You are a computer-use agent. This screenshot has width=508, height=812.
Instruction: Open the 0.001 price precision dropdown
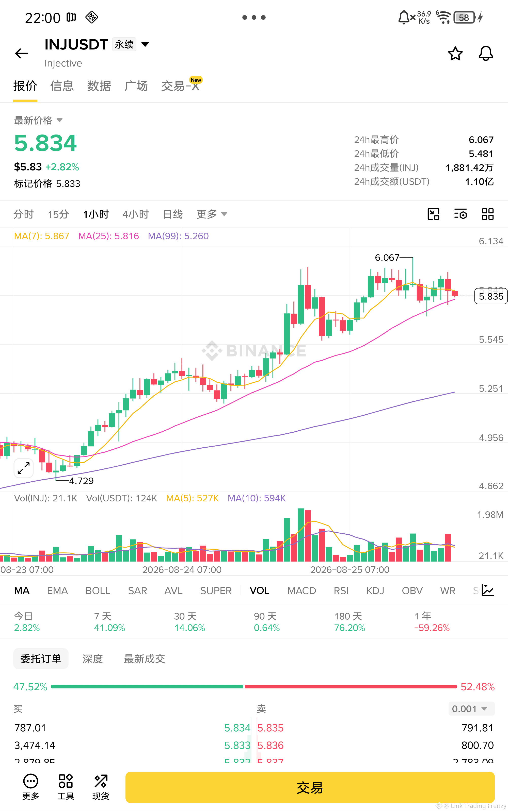471,709
